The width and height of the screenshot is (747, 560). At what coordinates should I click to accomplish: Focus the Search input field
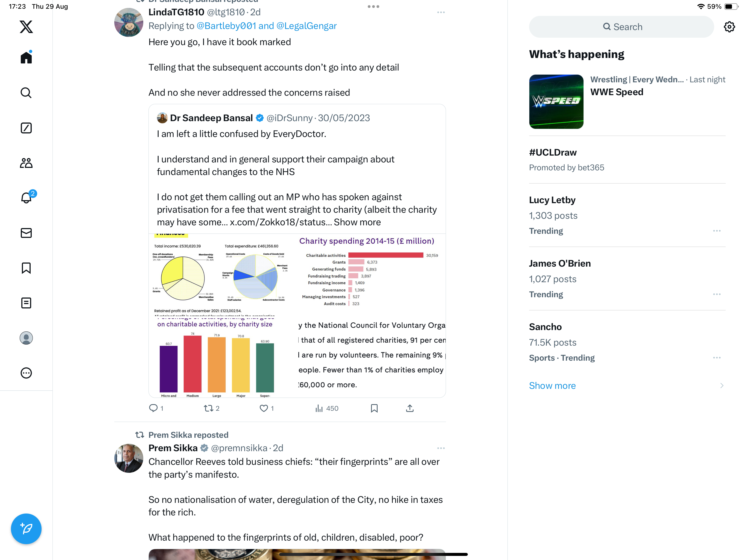click(x=621, y=27)
